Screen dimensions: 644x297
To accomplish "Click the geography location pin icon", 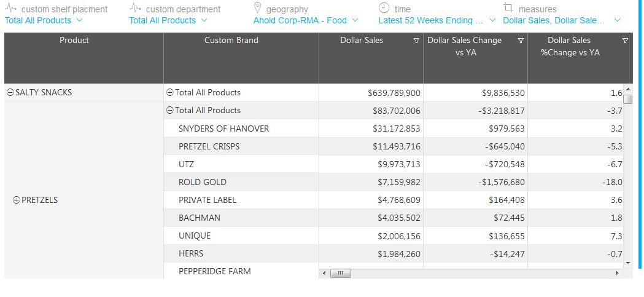I will [258, 8].
